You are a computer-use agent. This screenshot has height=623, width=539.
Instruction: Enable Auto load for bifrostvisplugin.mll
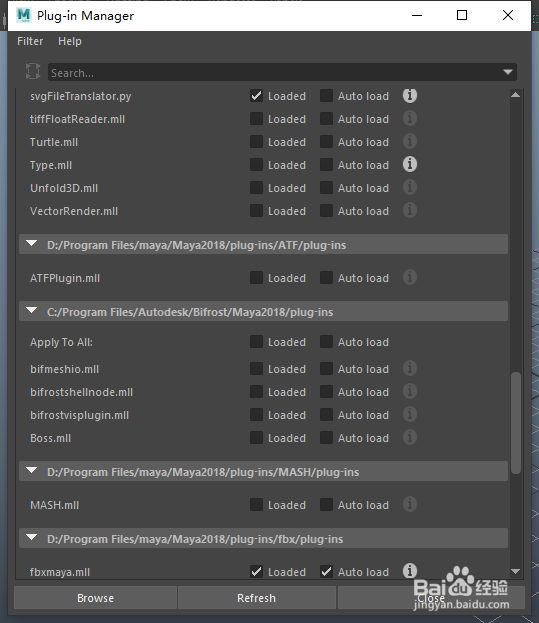tap(326, 415)
